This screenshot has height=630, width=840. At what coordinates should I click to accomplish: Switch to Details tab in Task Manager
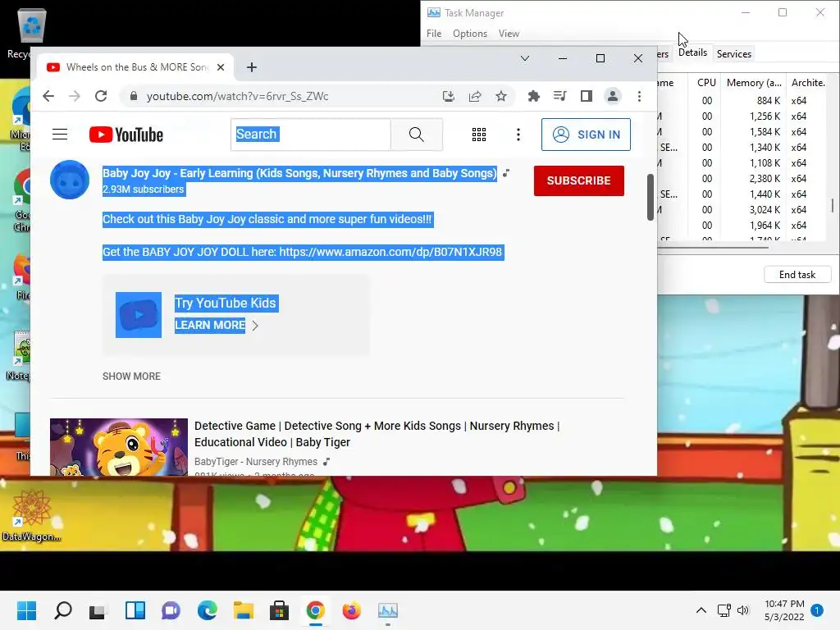pos(692,52)
